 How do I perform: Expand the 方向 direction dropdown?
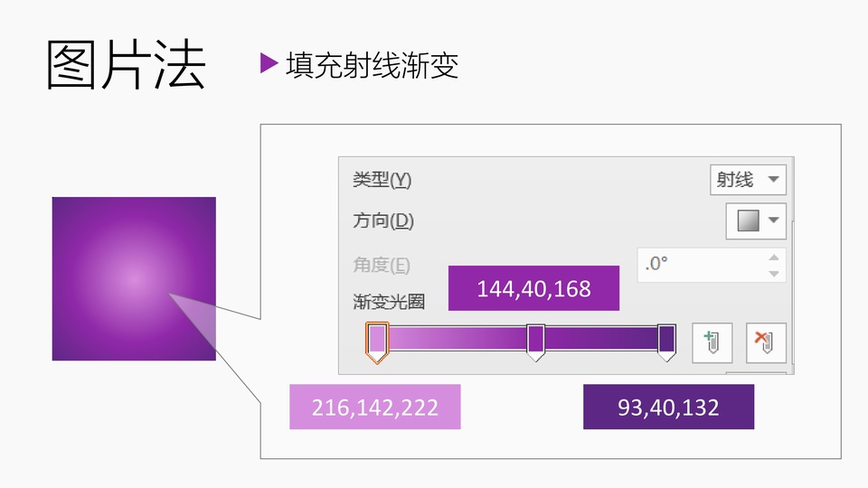[x=773, y=221]
